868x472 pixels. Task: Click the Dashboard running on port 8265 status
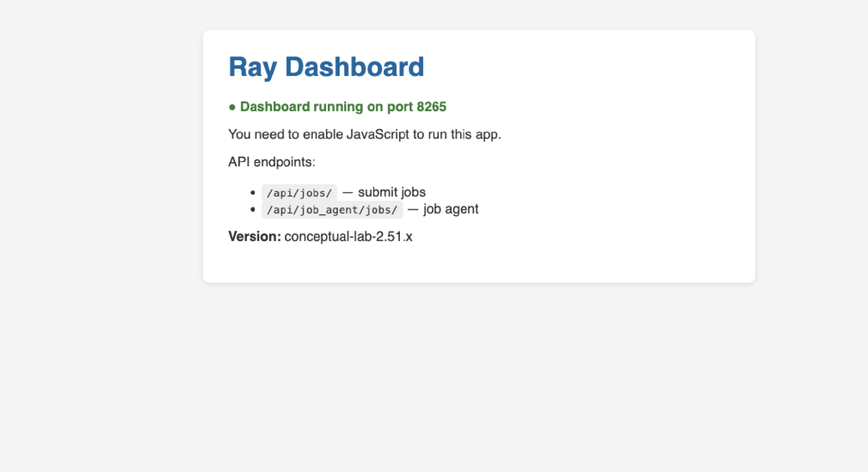pos(343,107)
